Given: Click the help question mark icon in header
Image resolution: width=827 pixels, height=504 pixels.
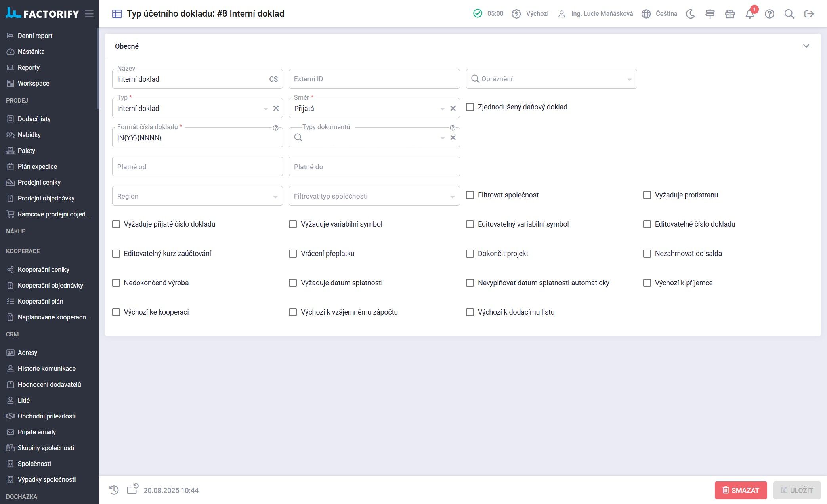Looking at the screenshot, I should [769, 14].
